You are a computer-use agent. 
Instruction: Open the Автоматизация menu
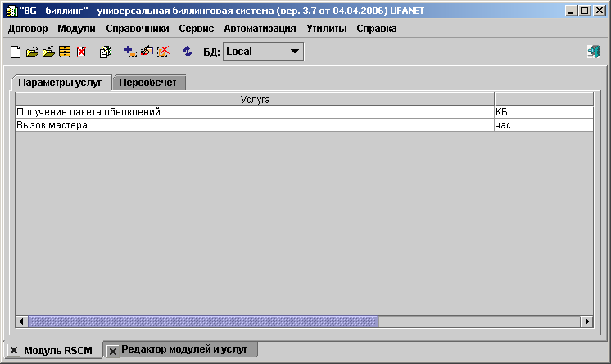[x=260, y=28]
